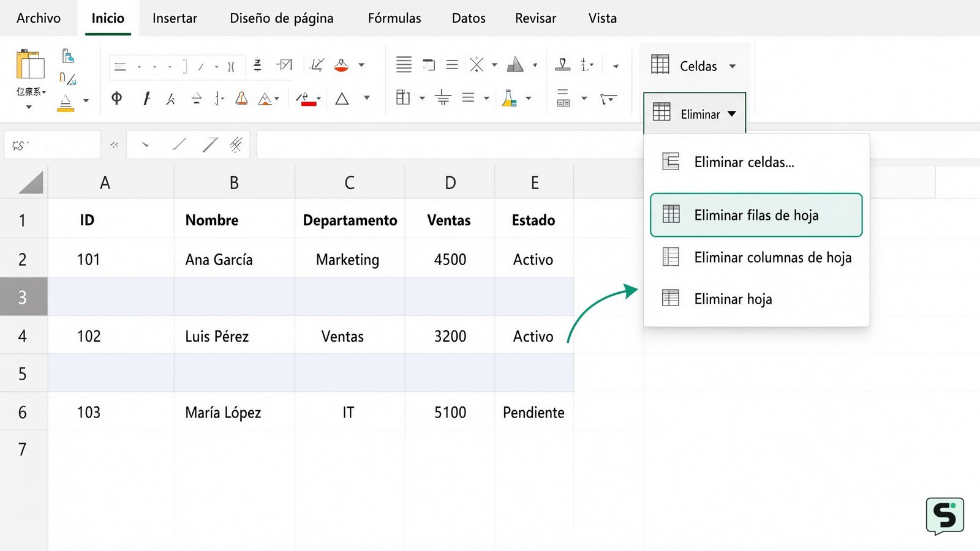Viewport: 980px width, 551px height.
Task: Select column A header
Action: [x=111, y=182]
